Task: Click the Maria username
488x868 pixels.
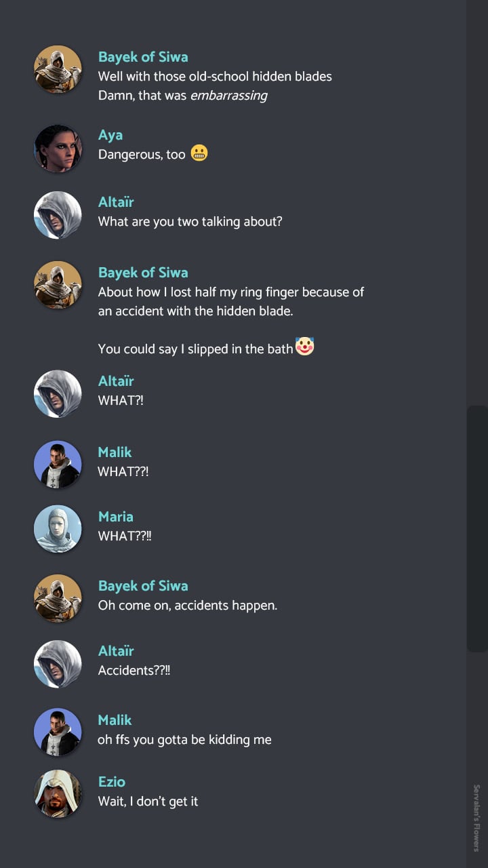Action: 116,517
